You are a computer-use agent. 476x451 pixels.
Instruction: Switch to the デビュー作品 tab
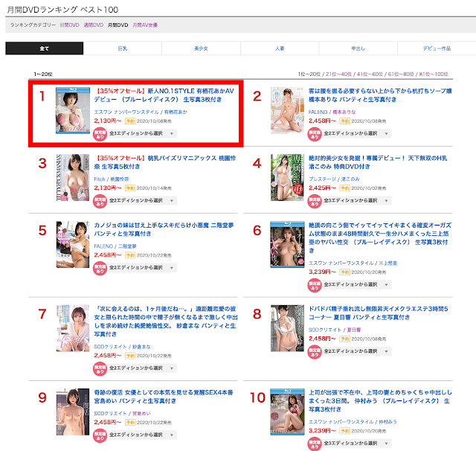(437, 48)
